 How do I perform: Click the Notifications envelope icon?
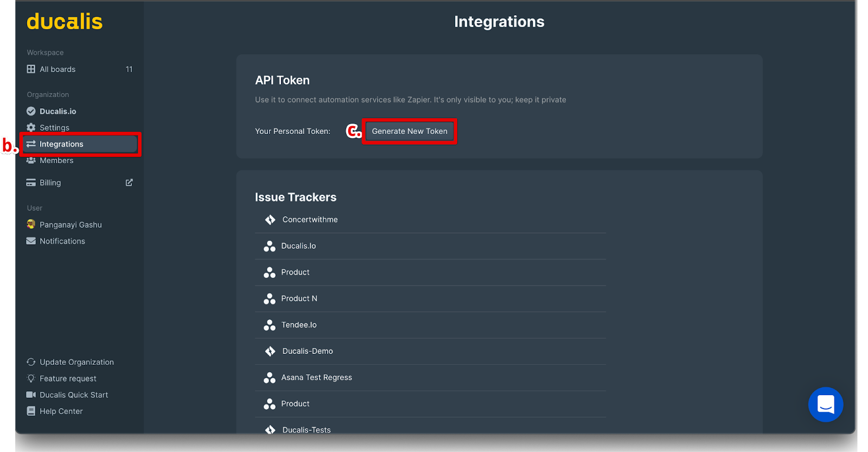[31, 241]
